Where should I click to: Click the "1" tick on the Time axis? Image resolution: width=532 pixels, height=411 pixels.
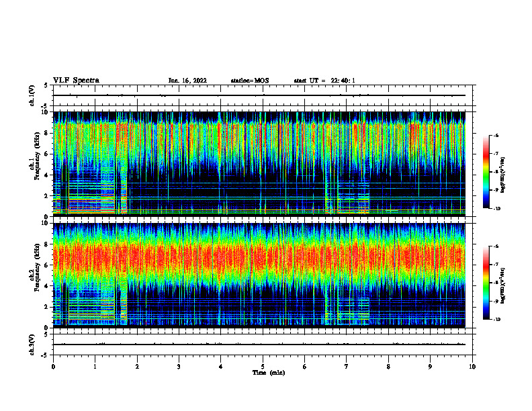click(x=95, y=367)
